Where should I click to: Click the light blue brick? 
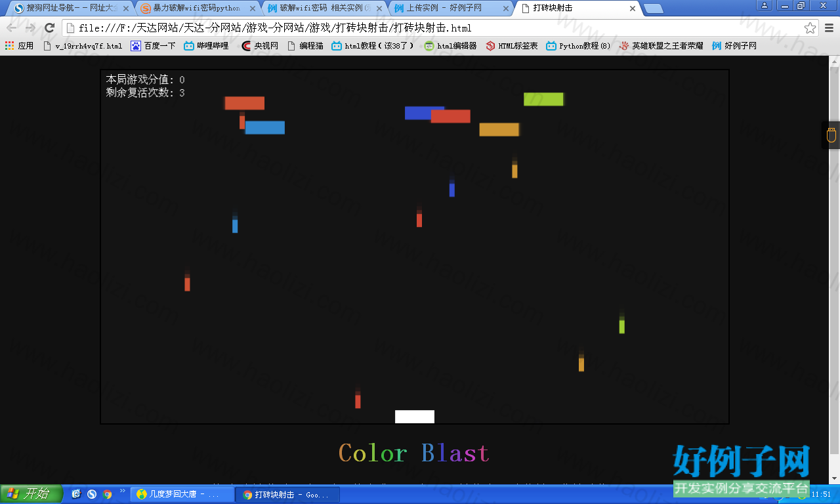tap(264, 127)
